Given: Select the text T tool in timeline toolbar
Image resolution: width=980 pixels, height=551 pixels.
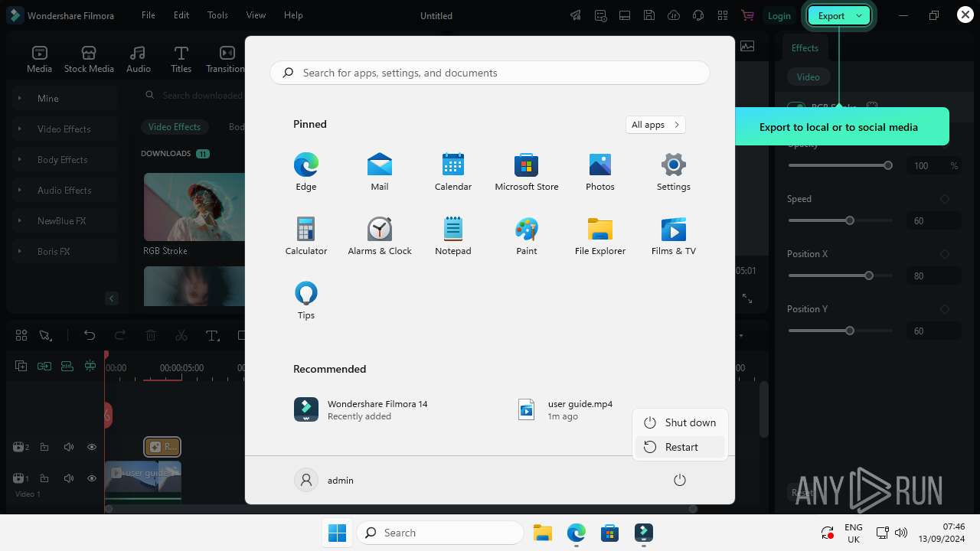Looking at the screenshot, I should (x=212, y=335).
